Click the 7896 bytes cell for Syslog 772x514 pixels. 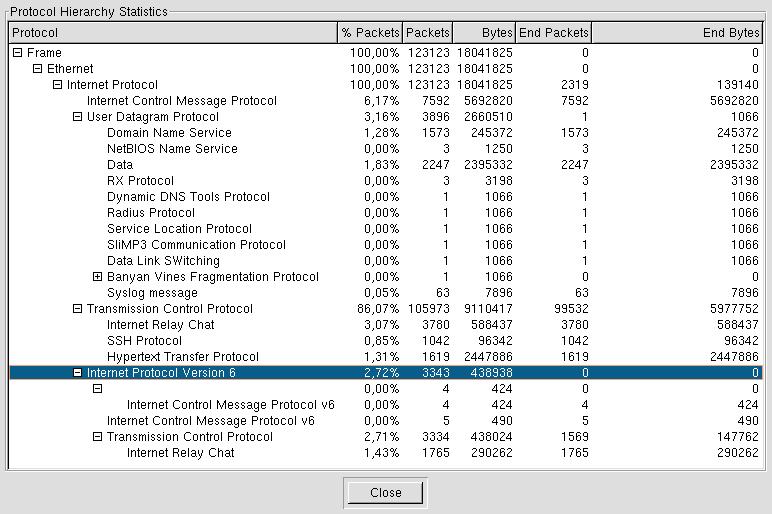click(x=498, y=293)
